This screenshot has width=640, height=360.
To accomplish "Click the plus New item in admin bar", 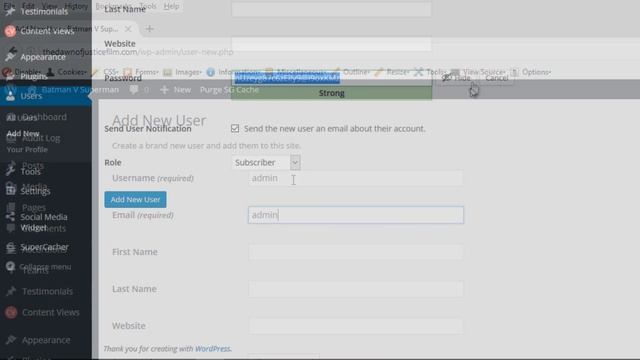I will tap(176, 90).
